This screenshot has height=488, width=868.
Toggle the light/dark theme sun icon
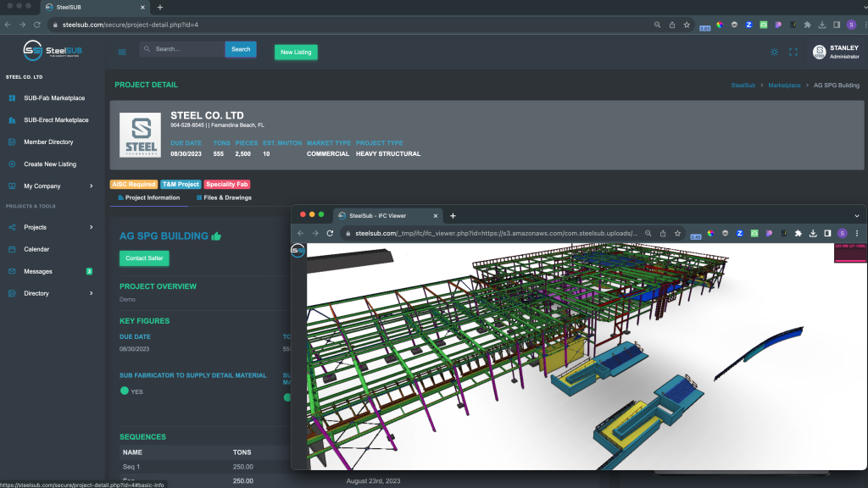(x=774, y=52)
